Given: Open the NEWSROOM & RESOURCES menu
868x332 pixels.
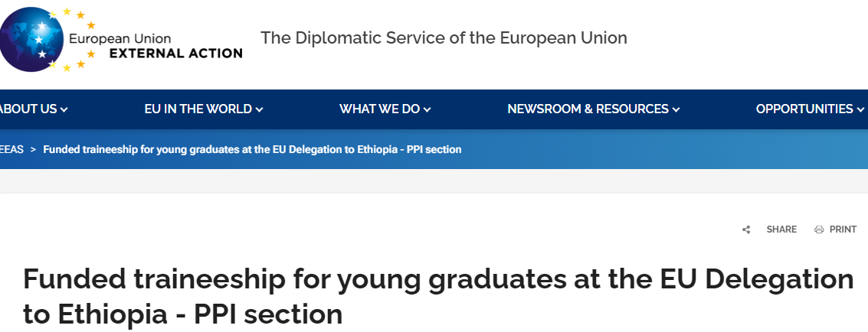Looking at the screenshot, I should click(x=588, y=109).
